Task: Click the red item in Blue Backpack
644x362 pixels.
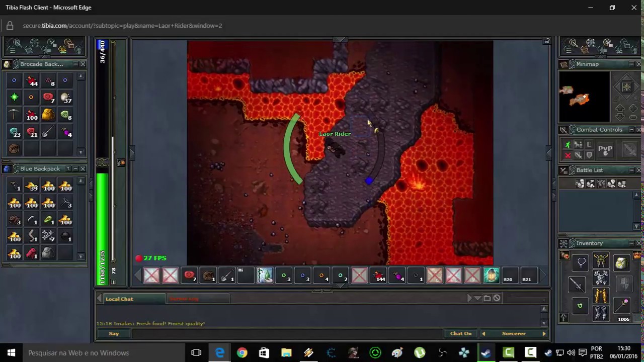Action: [x=31, y=253]
